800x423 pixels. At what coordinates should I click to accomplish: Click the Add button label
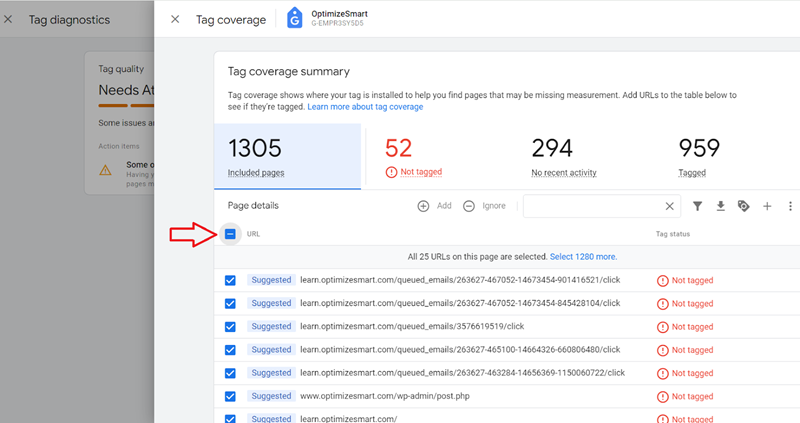[x=444, y=206]
